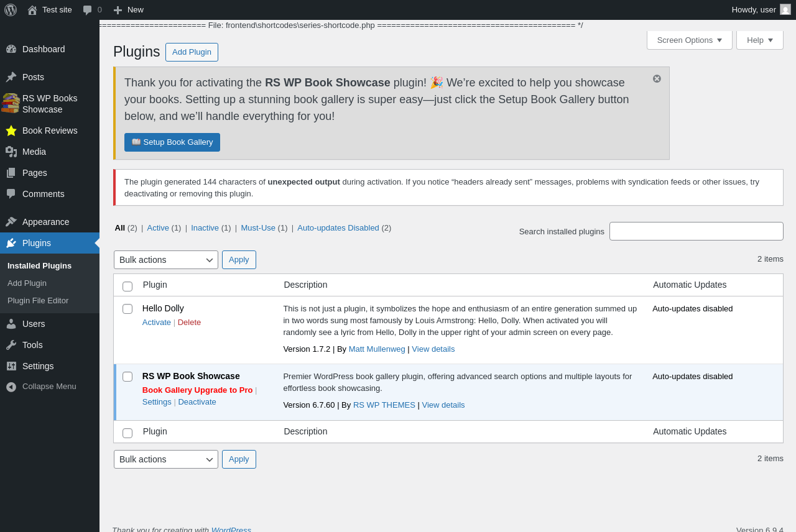Open the top Bulk actions dropdown
The image size is (796, 532).
point(166,260)
